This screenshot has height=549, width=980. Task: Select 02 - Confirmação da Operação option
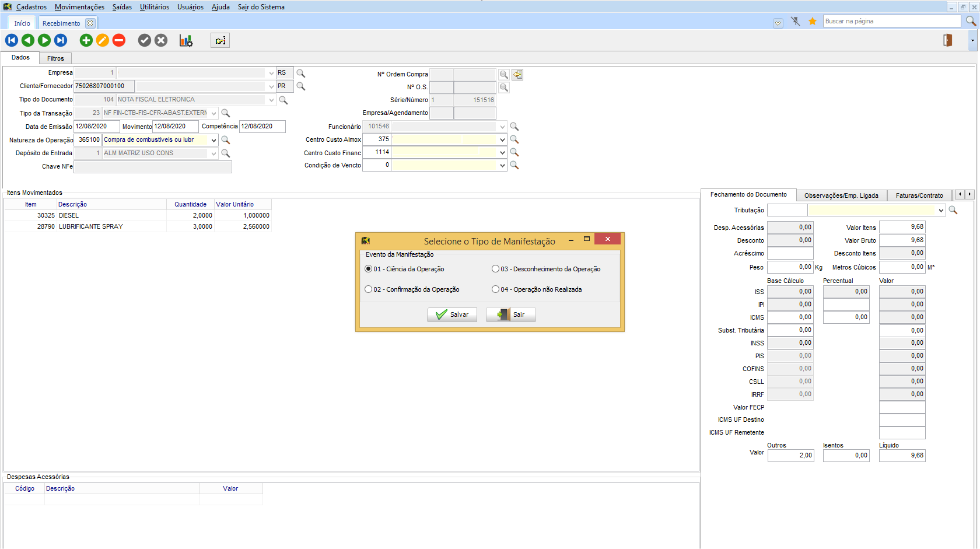point(369,289)
